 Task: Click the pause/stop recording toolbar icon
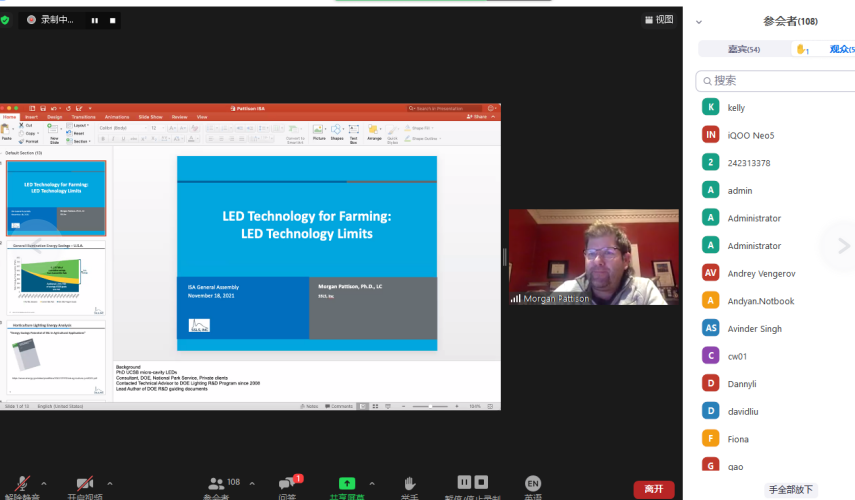(473, 483)
